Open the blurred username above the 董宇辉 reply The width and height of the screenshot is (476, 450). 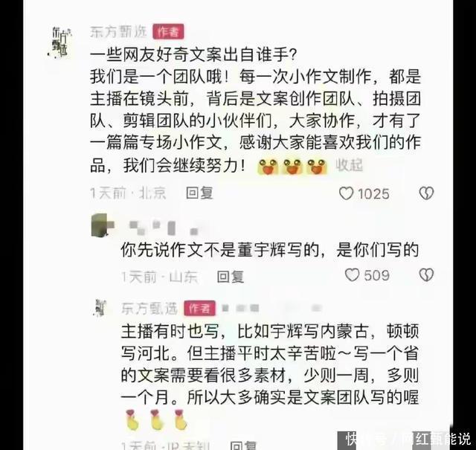coord(164,228)
